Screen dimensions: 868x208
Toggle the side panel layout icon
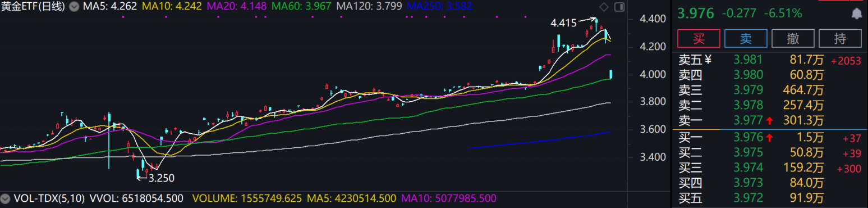coord(619,7)
